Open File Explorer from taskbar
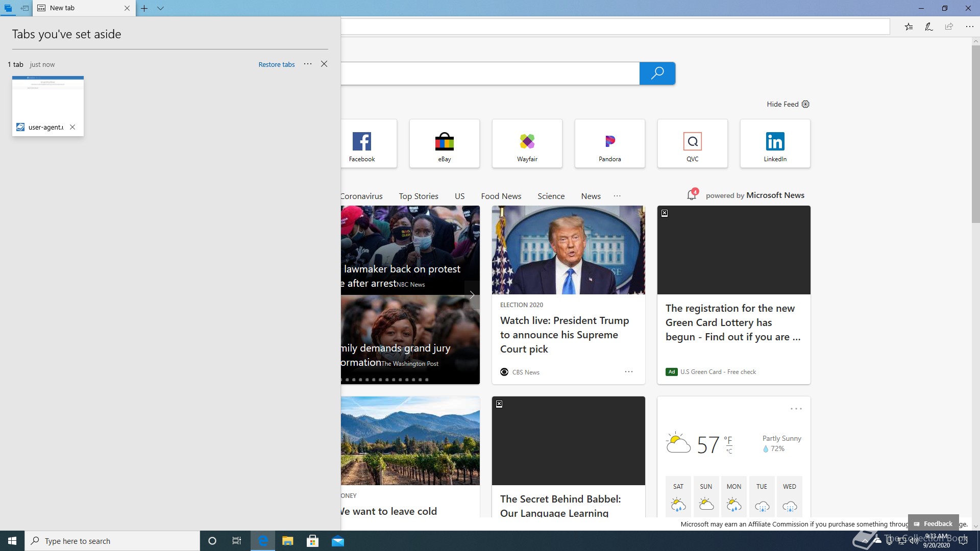The height and width of the screenshot is (551, 980). pos(287,541)
